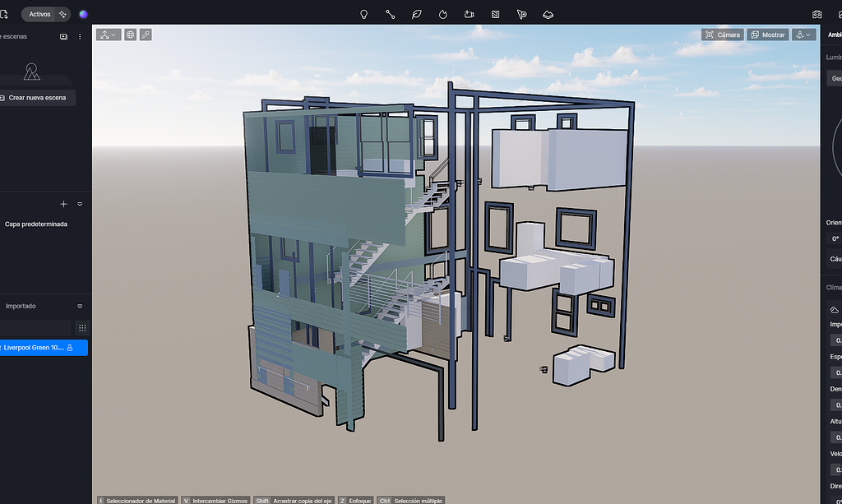Open the Ambiente tab at right panel
The width and height of the screenshot is (842, 504).
(835, 35)
